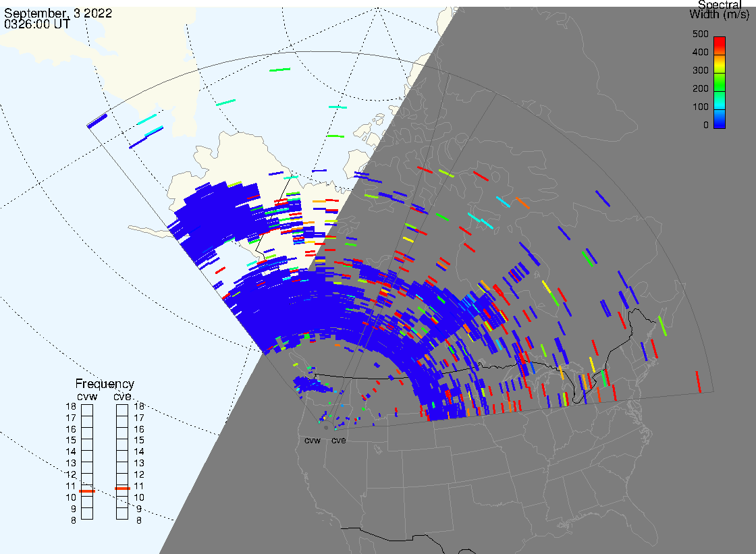Click 18 on the cvw frequency scale
Screen dimensions: 756x554
71,406
